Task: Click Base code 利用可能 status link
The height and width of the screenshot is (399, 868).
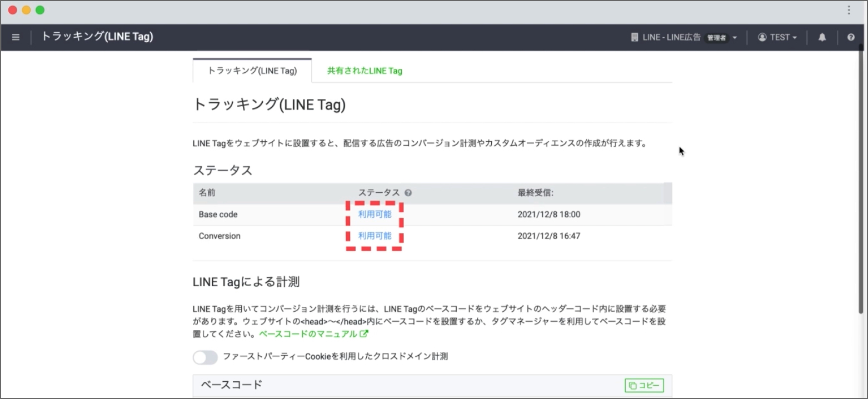Action: [x=375, y=215]
